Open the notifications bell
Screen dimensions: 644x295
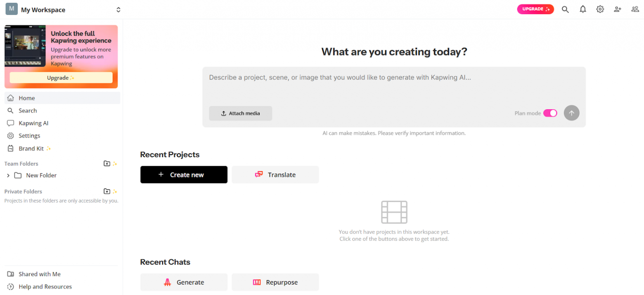(582, 9)
